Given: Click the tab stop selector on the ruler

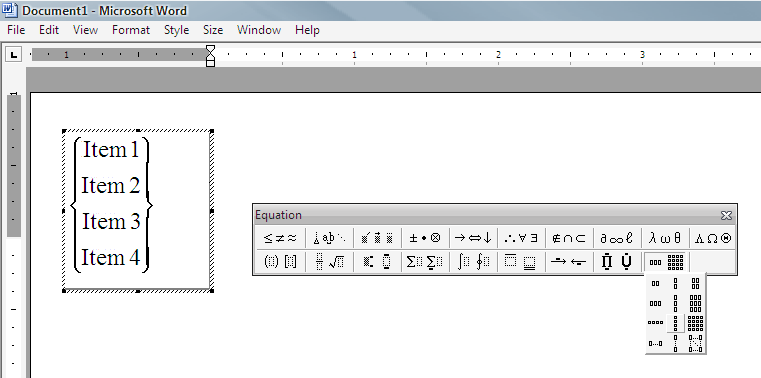Looking at the screenshot, I should coord(14,55).
